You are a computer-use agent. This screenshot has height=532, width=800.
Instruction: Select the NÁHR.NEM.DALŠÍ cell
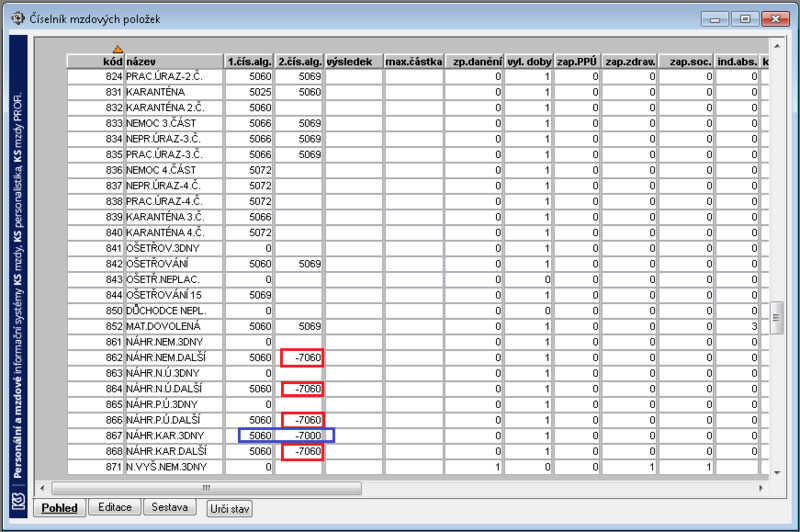click(x=174, y=358)
